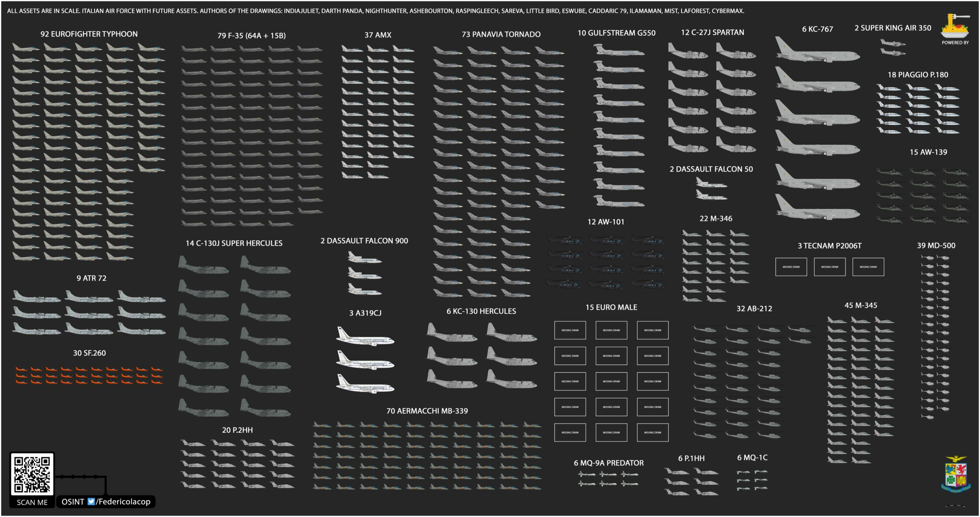Select the 12 C-27J SPARTAN heading

click(x=712, y=33)
